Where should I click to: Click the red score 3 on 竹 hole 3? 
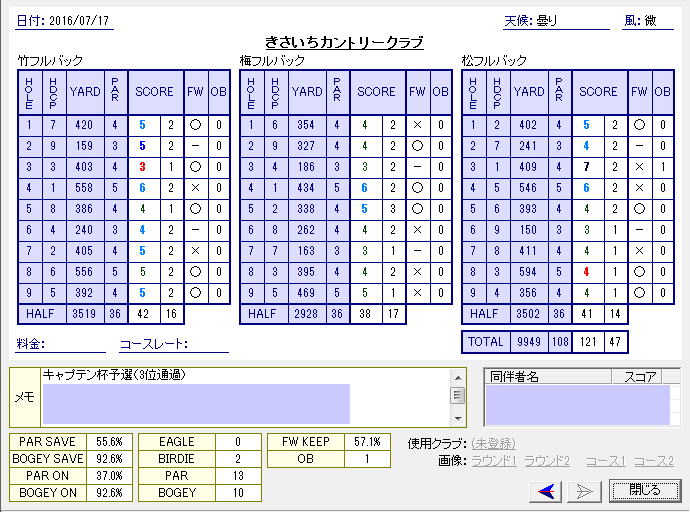click(143, 167)
